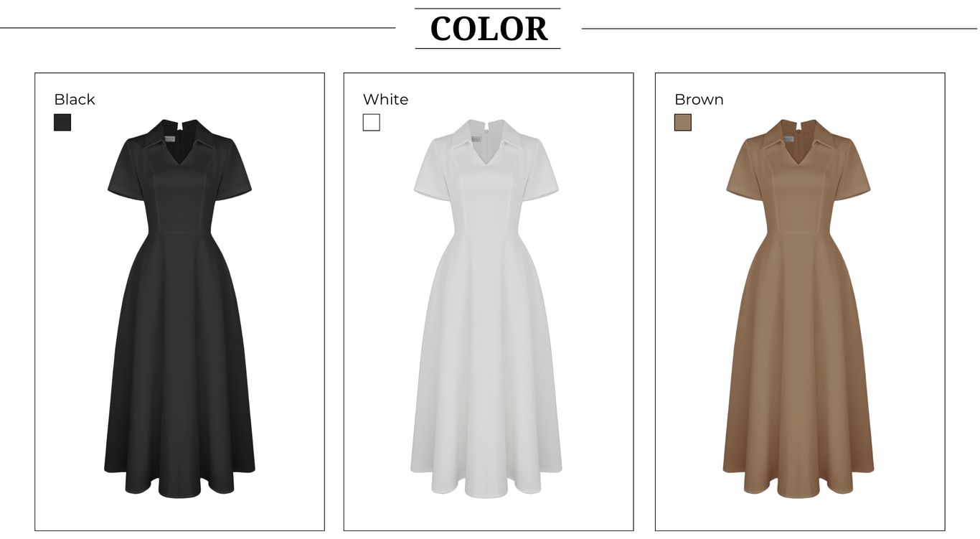Select the white color swatch

point(371,122)
